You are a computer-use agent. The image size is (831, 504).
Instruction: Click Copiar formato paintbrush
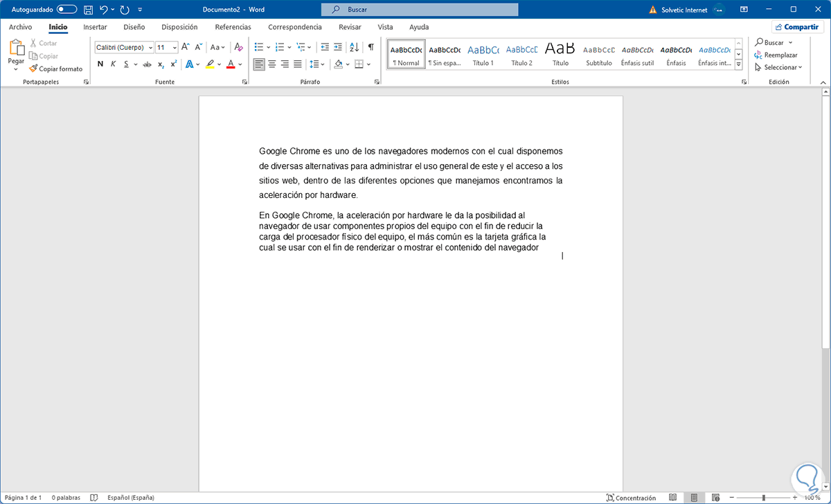tap(55, 69)
